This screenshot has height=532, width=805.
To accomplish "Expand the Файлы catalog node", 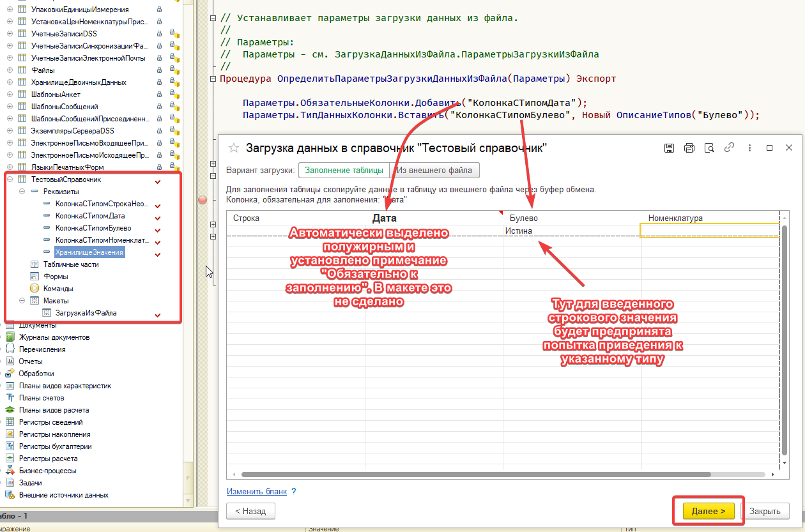I will click(x=10, y=70).
